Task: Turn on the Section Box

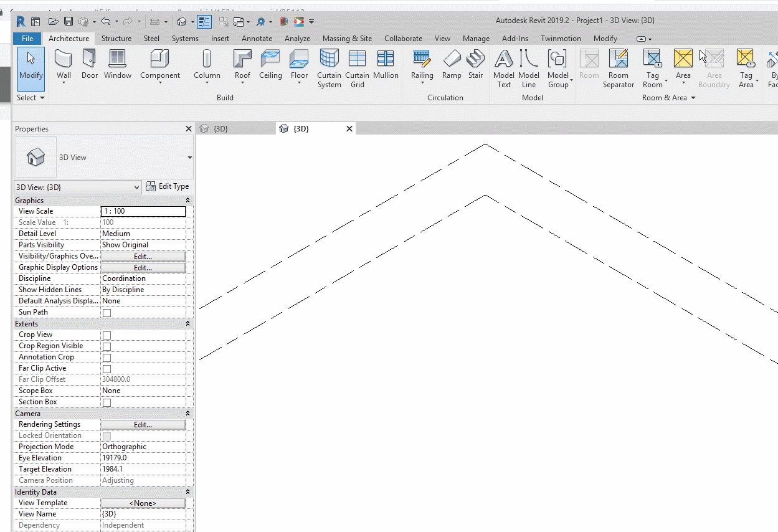Action: click(106, 402)
